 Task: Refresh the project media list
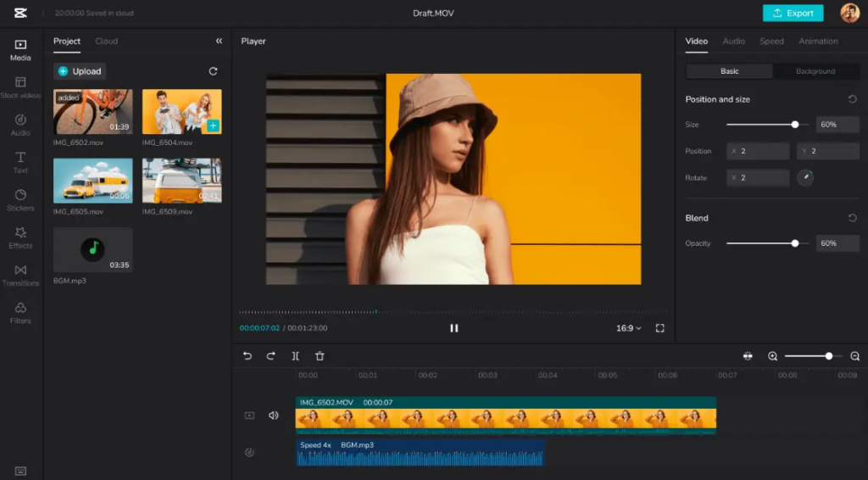click(x=213, y=71)
